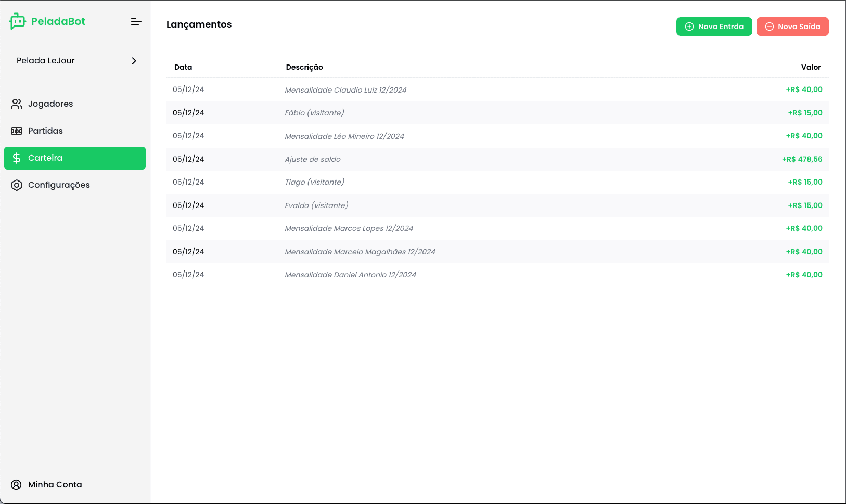Click the minus icon in Nova Saída
The height and width of the screenshot is (504, 846).
tap(769, 27)
